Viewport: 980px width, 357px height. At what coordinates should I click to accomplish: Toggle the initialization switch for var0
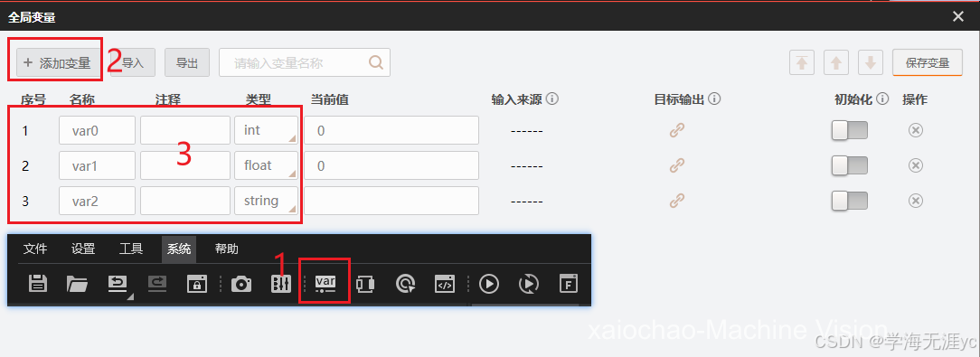coord(850,130)
